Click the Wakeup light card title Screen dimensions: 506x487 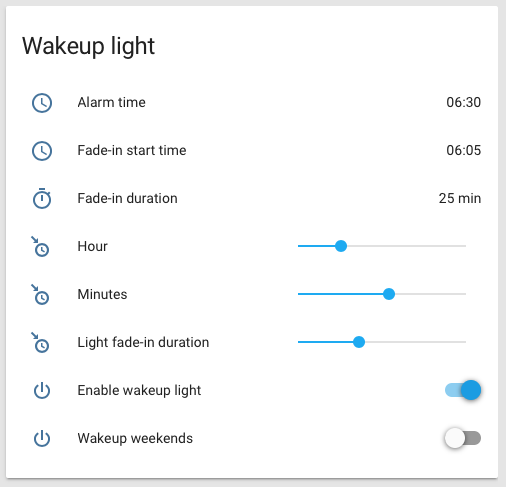(x=88, y=46)
